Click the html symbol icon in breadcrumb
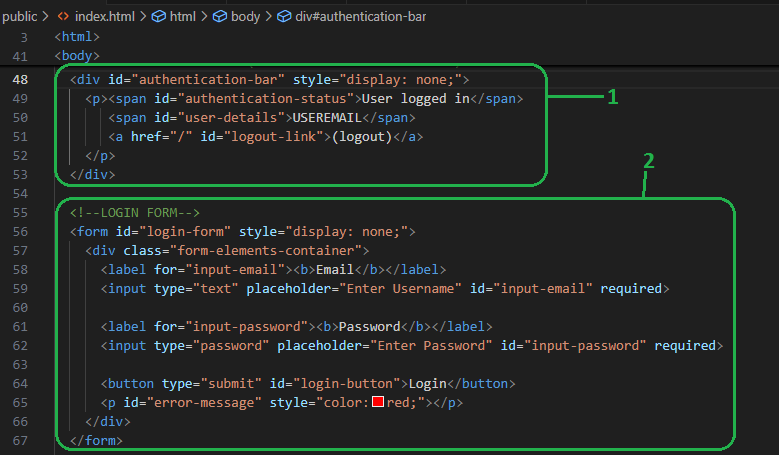 158,16
